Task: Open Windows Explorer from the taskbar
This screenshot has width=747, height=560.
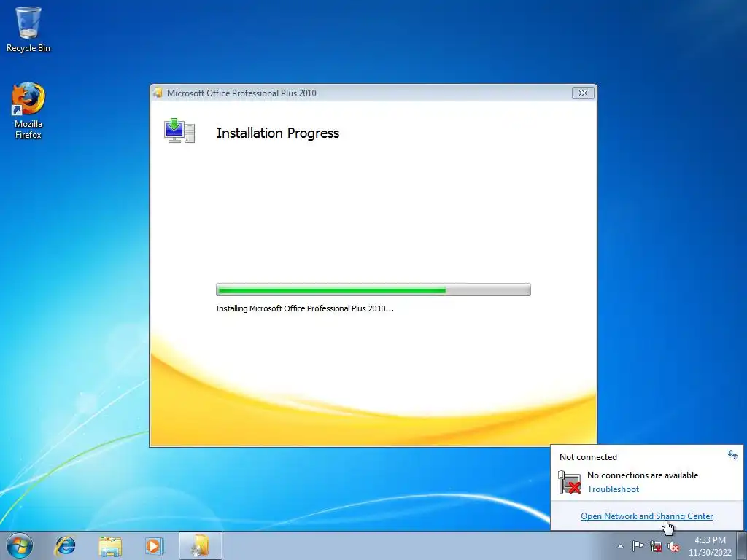Action: point(110,545)
